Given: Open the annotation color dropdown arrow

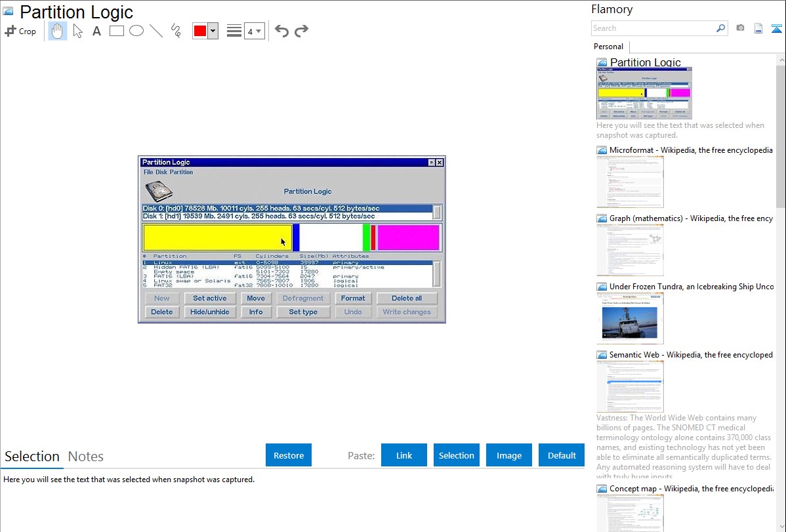Looking at the screenshot, I should [213, 31].
